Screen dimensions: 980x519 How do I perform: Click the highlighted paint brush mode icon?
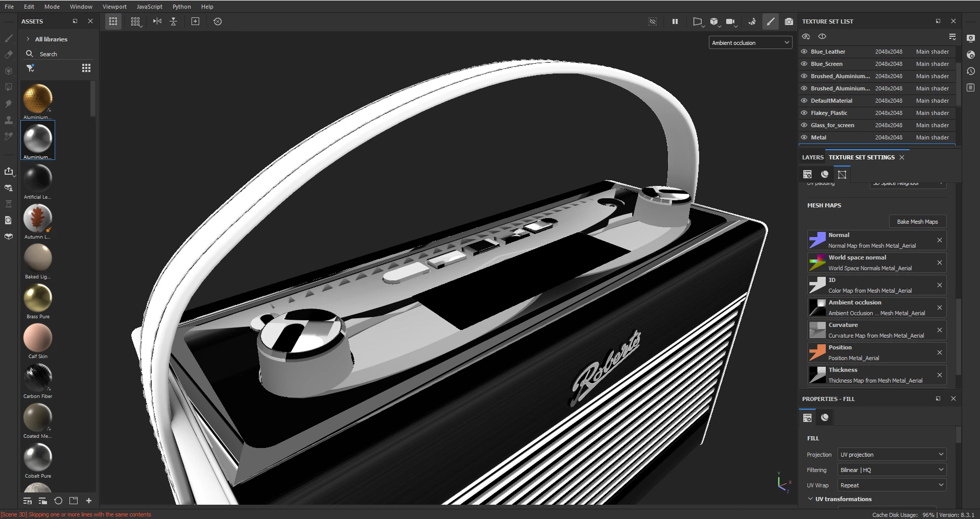(x=771, y=21)
